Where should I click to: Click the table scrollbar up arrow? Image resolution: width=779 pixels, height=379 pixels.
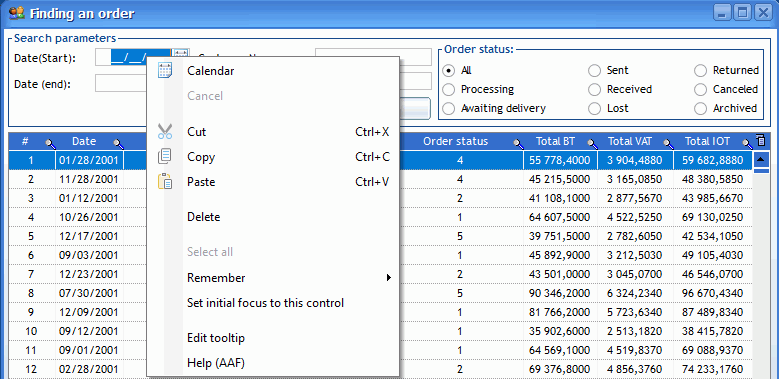[x=762, y=160]
